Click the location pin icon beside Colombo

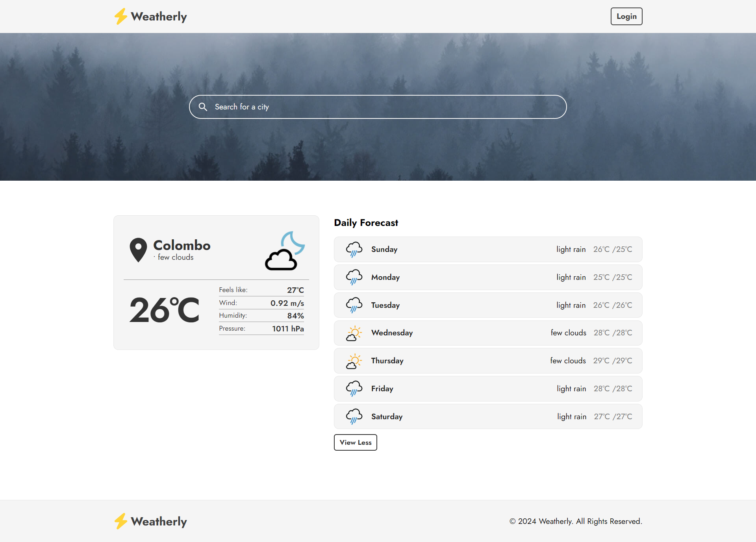pyautogui.click(x=138, y=250)
